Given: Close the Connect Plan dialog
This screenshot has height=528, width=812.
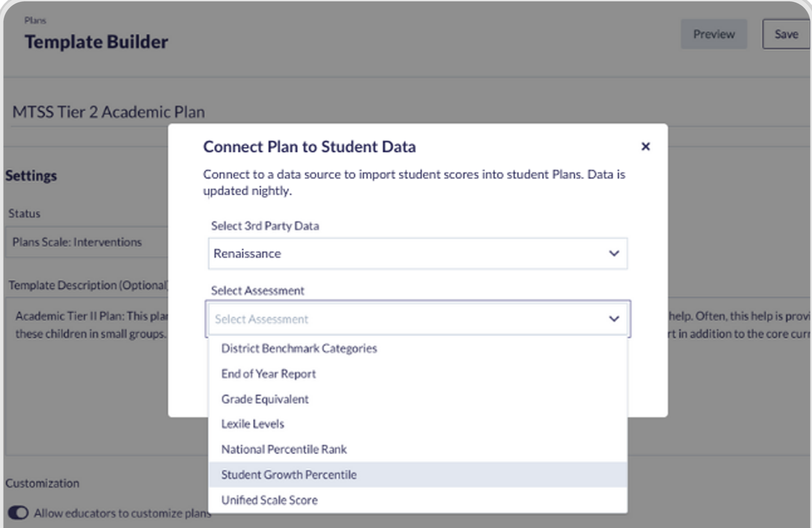Looking at the screenshot, I should [645, 147].
